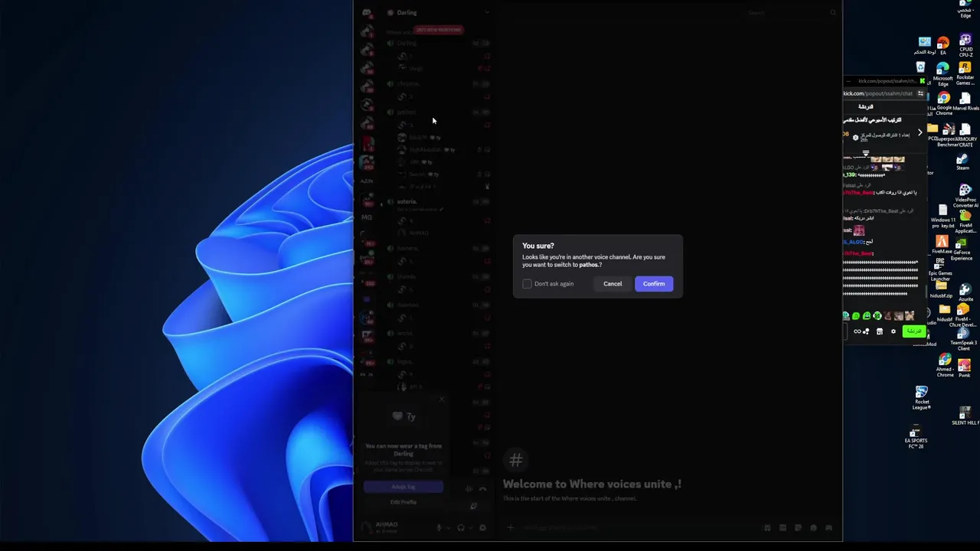The image size is (980, 551).
Task: Confirm switching to the pathos voice channel
Action: click(654, 284)
